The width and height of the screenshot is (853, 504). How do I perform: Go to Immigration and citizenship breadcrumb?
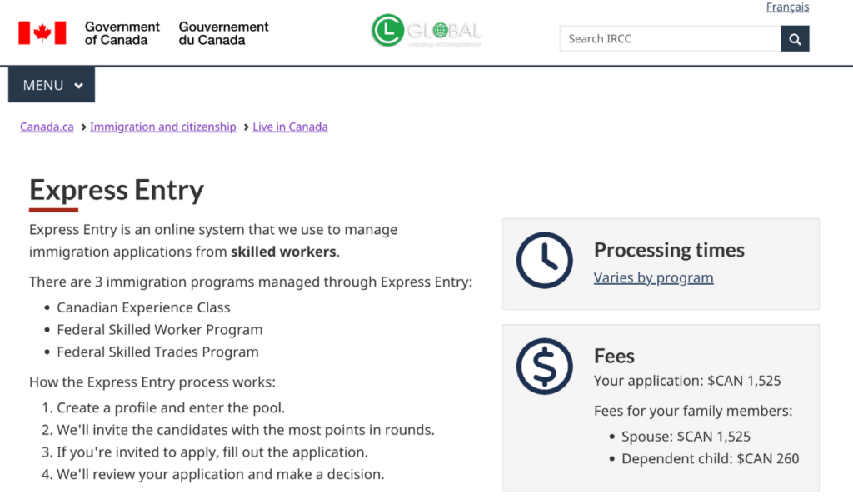click(163, 127)
